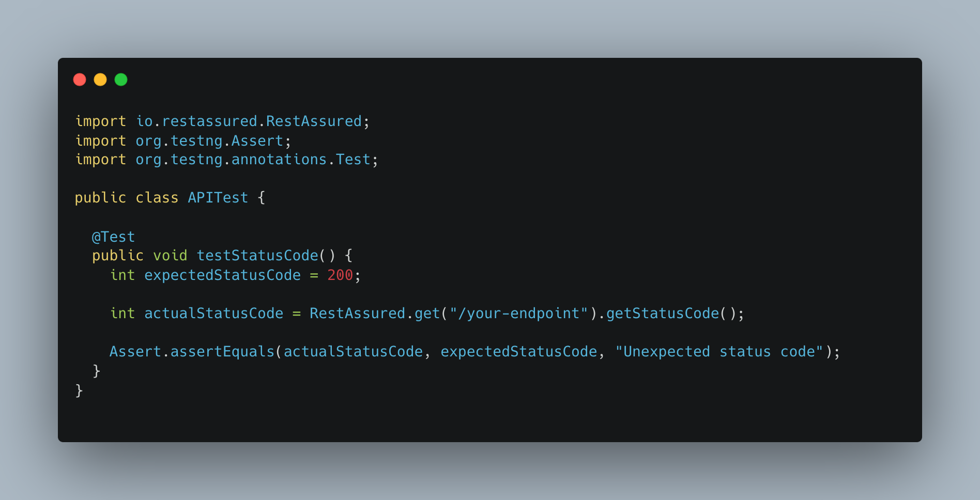Click the "Unexpected status code" string

click(718, 352)
